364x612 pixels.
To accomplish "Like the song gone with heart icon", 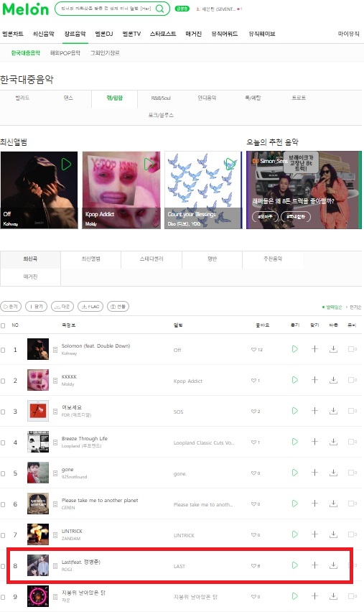I will [255, 473].
